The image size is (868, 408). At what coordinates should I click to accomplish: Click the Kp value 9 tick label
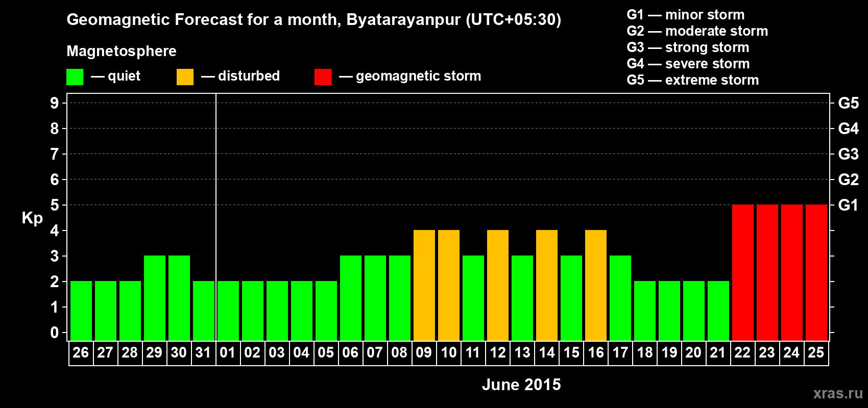tap(55, 103)
